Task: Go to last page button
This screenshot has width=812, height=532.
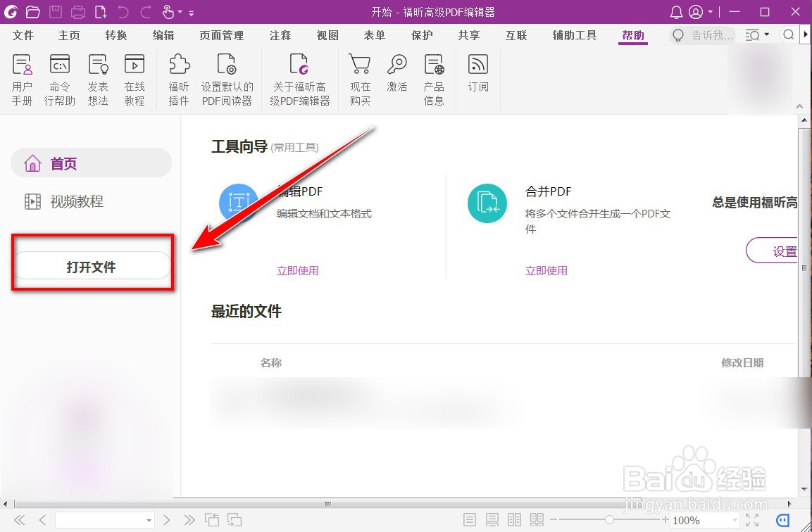Action: pos(189,519)
